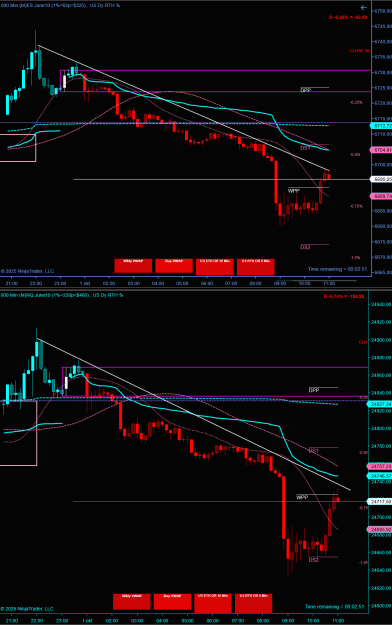Toggle US RTH OR button in the MNQ chart
The height and width of the screenshot is (625, 392).
(x=254, y=603)
